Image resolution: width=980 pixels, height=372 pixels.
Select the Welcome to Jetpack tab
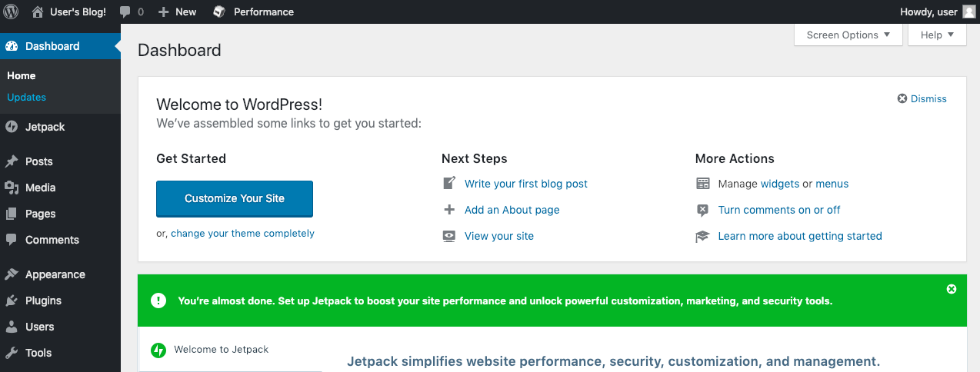pyautogui.click(x=230, y=350)
